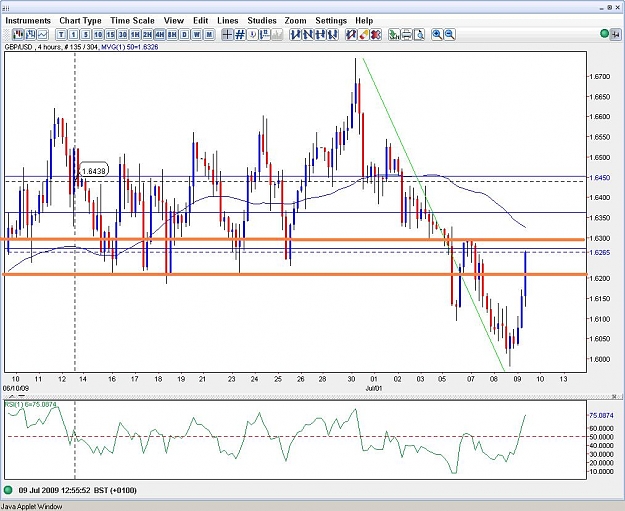Click the price scale arrows icon
This screenshot has height=511, width=625.
point(265,35)
